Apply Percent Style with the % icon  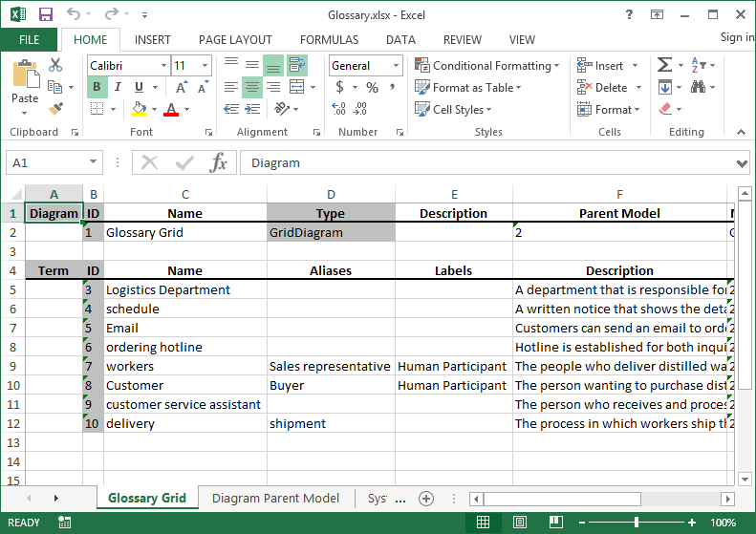point(372,87)
